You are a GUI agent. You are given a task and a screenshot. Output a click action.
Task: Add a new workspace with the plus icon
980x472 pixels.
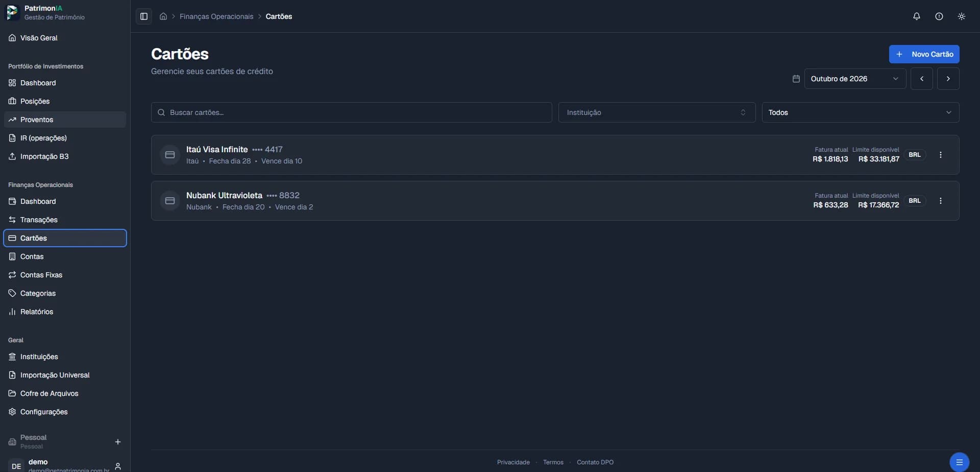(118, 442)
